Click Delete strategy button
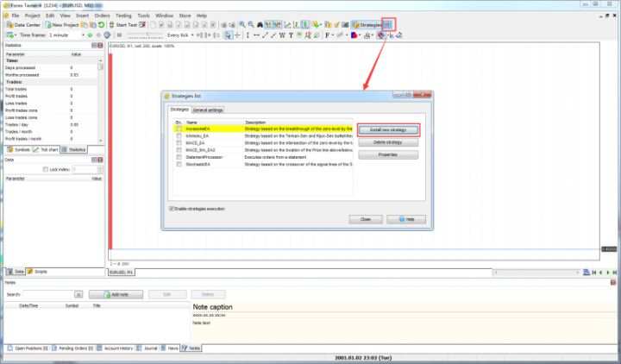The width and height of the screenshot is (621, 364). point(388,142)
